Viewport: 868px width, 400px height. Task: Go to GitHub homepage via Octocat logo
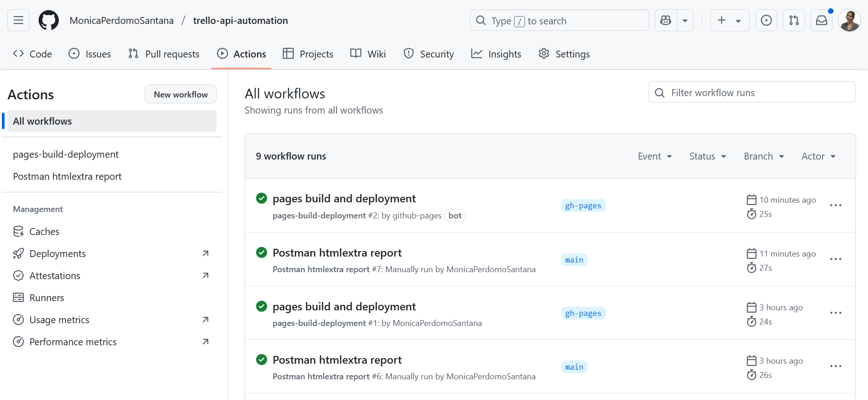49,20
